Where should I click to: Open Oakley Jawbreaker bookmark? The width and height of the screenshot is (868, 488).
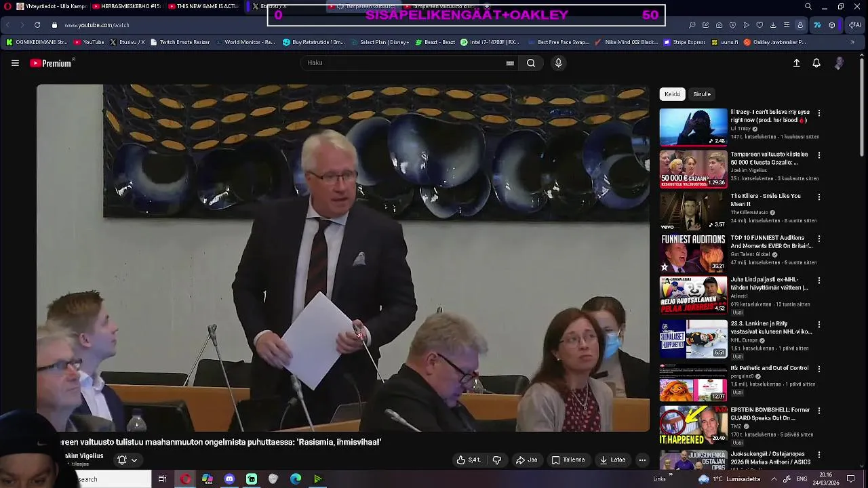coord(775,42)
